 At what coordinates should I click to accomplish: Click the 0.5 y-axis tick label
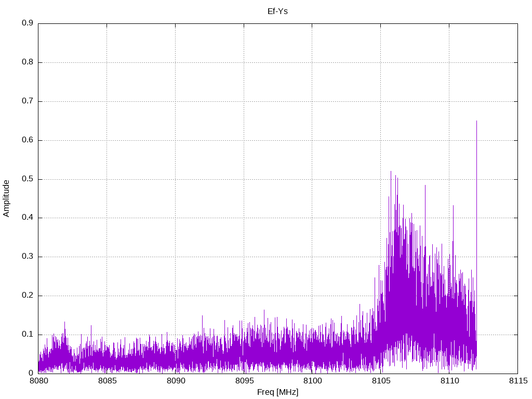click(x=28, y=179)
